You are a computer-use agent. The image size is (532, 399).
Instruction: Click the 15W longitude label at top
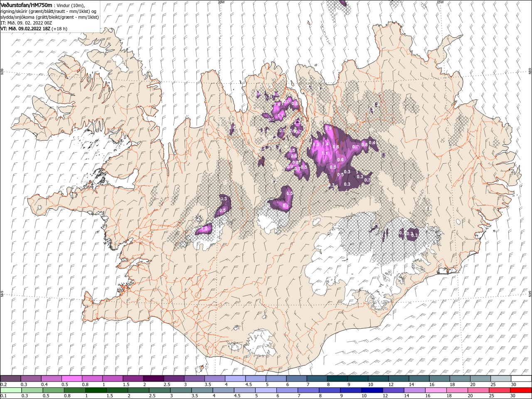click(x=440, y=2)
